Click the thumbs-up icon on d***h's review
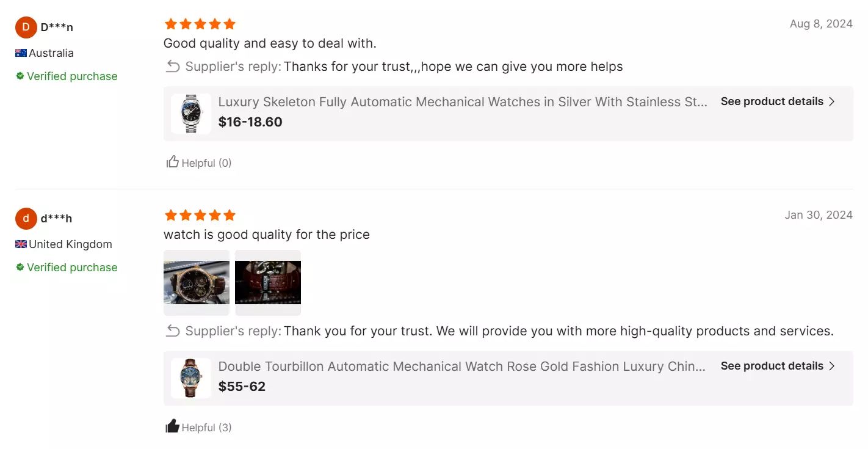This screenshot has width=868, height=449. pos(172,427)
